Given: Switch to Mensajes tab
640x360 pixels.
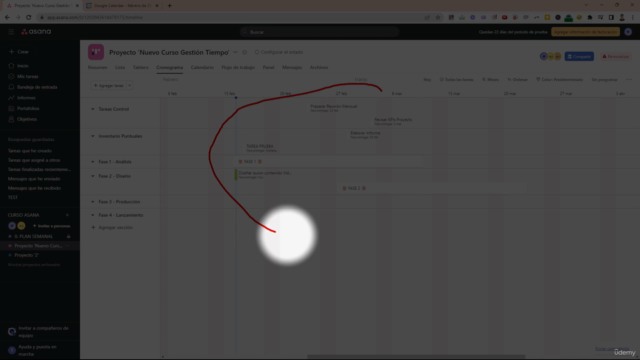Looking at the screenshot, I should point(292,67).
